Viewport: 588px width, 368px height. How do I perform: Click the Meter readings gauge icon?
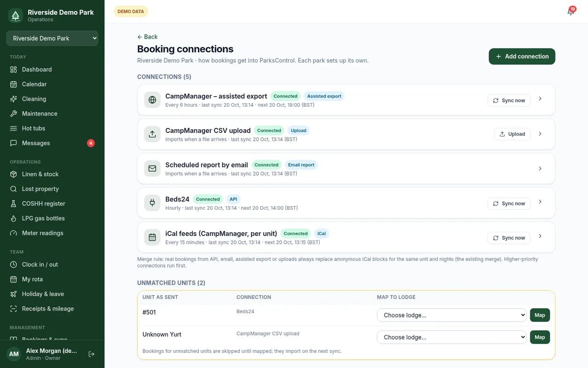point(13,233)
